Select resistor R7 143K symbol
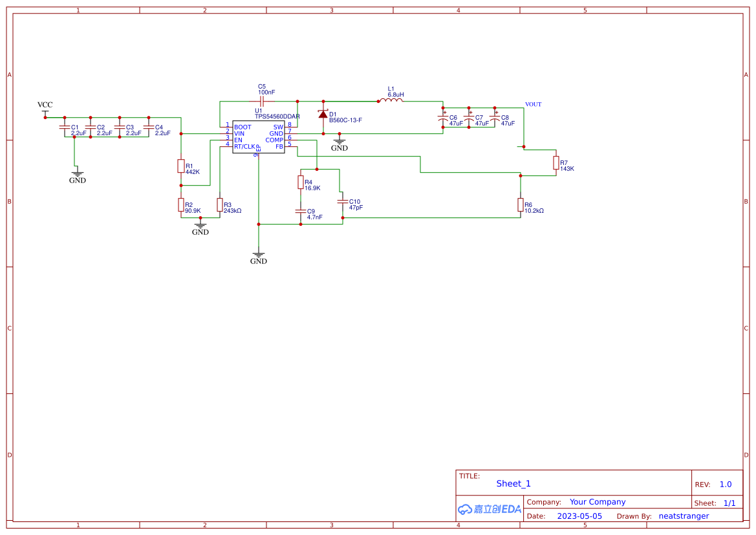Screen dimensions: 756x535 click(557, 164)
